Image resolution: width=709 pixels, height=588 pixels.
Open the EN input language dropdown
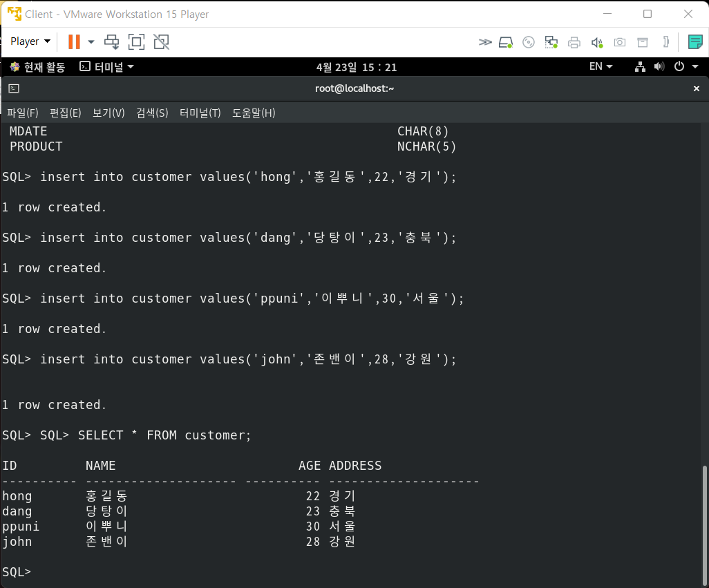click(601, 66)
